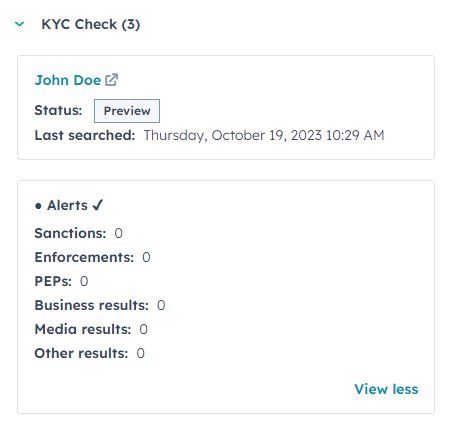Click the Business results count value

(x=161, y=305)
